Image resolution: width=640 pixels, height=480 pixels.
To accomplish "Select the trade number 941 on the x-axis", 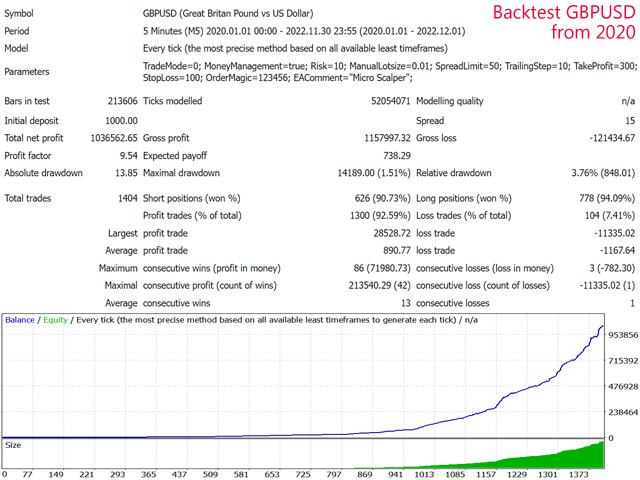I will tap(396, 474).
